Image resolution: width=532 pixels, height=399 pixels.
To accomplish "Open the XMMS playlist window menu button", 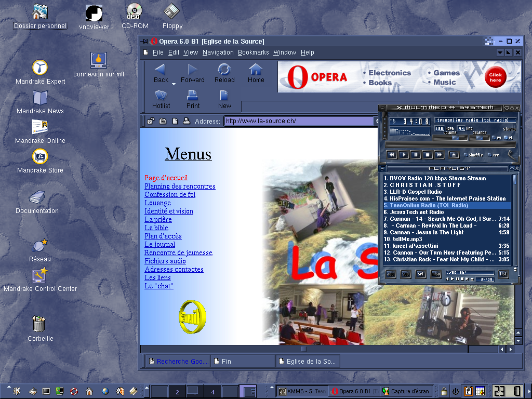I will (x=382, y=168).
